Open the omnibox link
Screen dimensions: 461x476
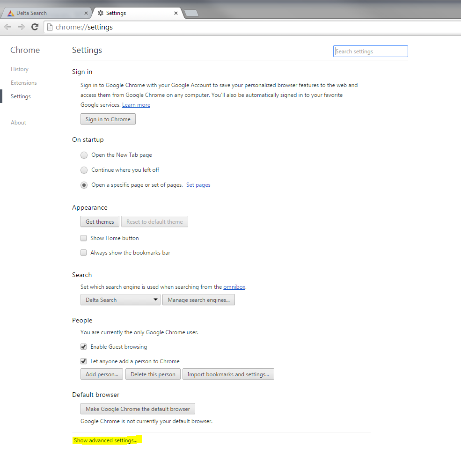coord(234,287)
